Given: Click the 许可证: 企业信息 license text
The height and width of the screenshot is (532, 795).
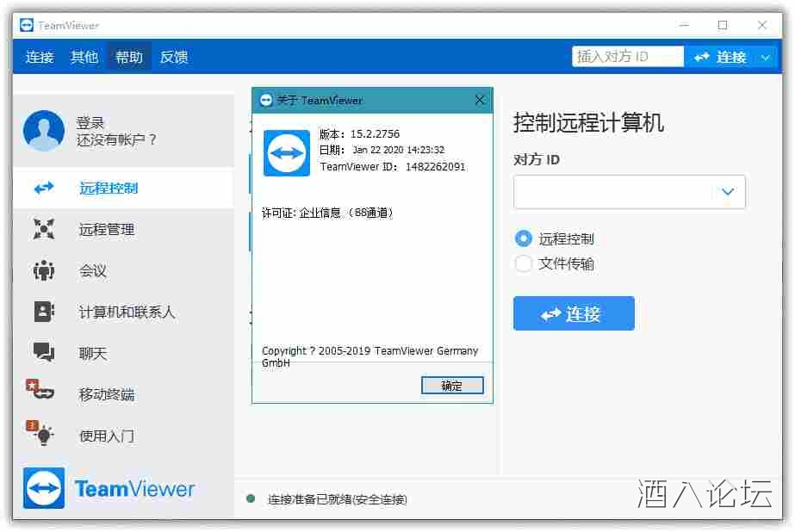Looking at the screenshot, I should [328, 213].
